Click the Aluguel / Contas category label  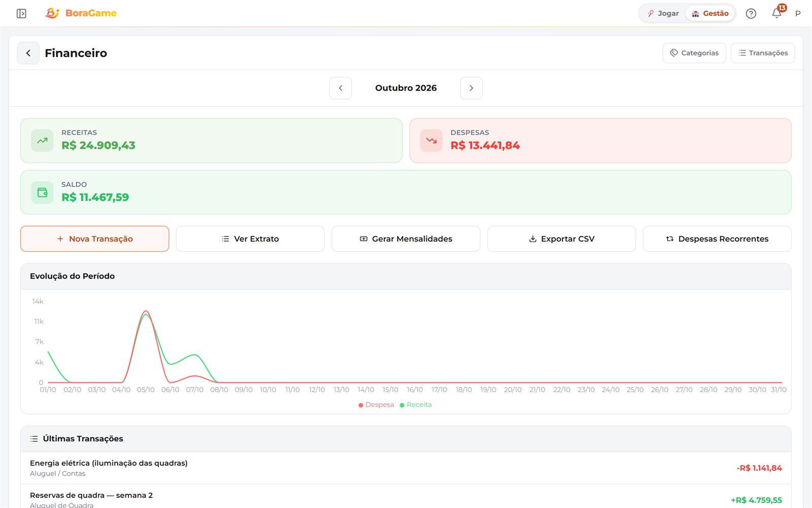(x=57, y=473)
